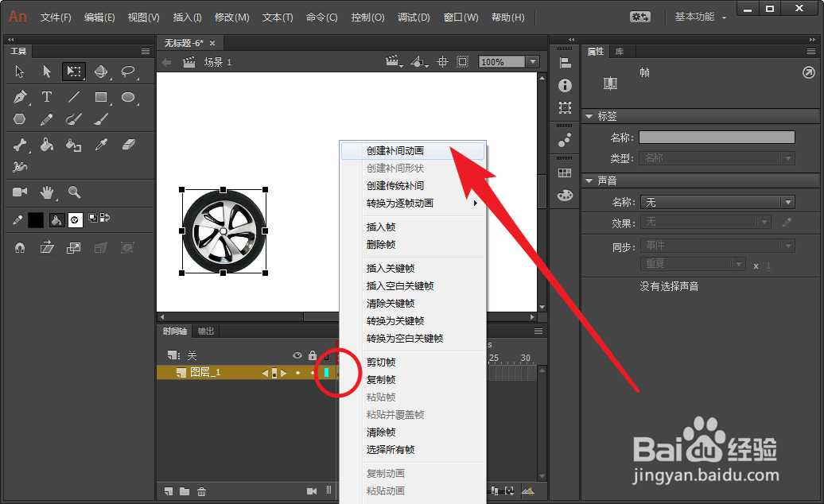Choose 选择所有帧 from context menu
The height and width of the screenshot is (504, 824).
pos(413,449)
